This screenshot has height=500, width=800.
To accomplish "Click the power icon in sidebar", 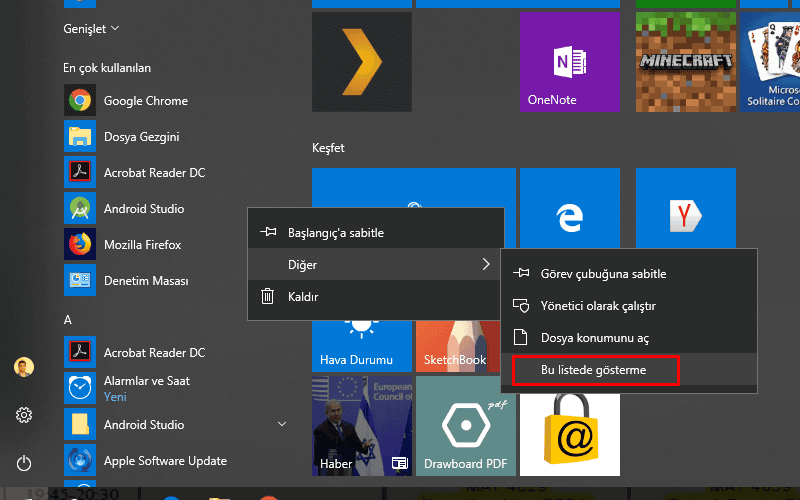I will [24, 462].
